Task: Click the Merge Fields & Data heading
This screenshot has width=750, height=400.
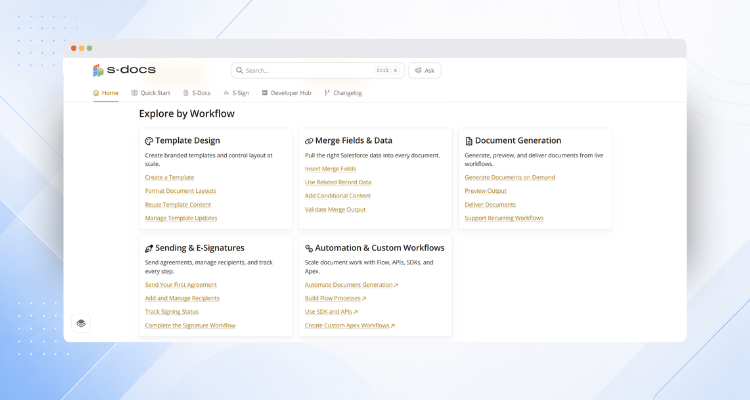Action: coord(353,141)
